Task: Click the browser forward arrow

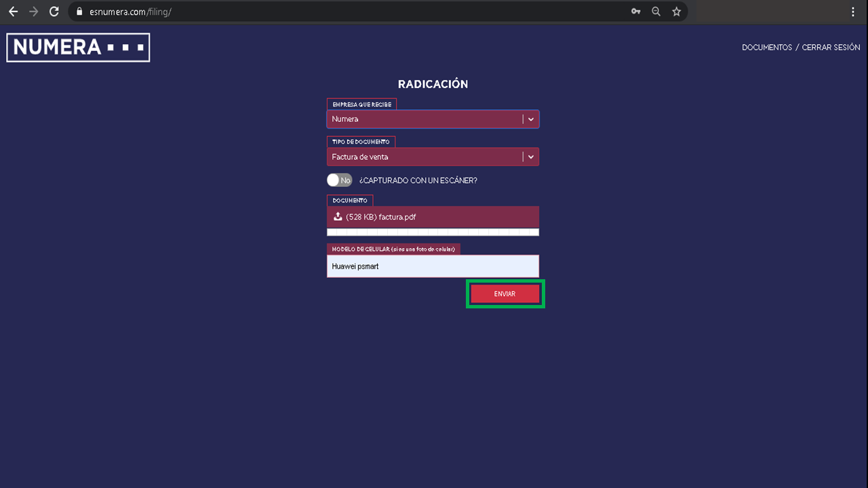Action: point(34,12)
